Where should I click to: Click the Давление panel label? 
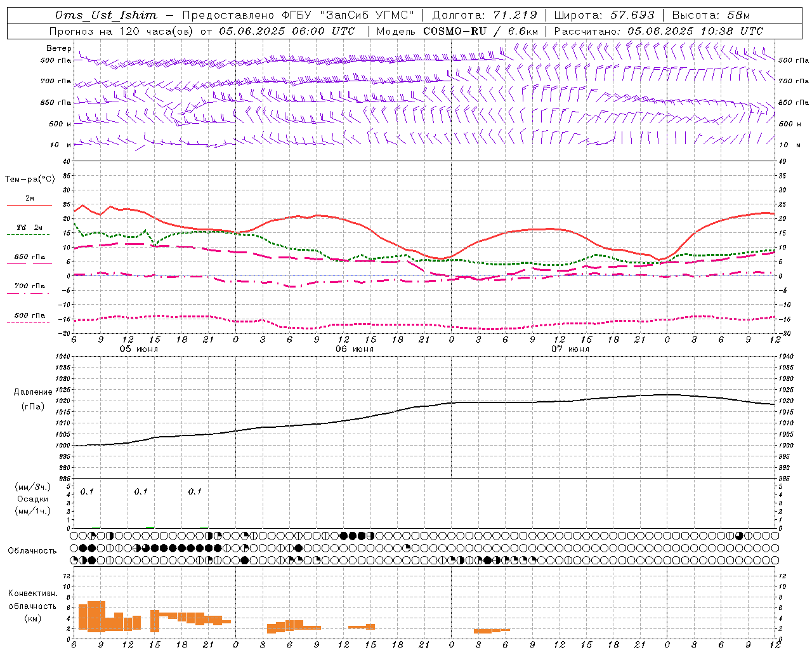point(33,392)
